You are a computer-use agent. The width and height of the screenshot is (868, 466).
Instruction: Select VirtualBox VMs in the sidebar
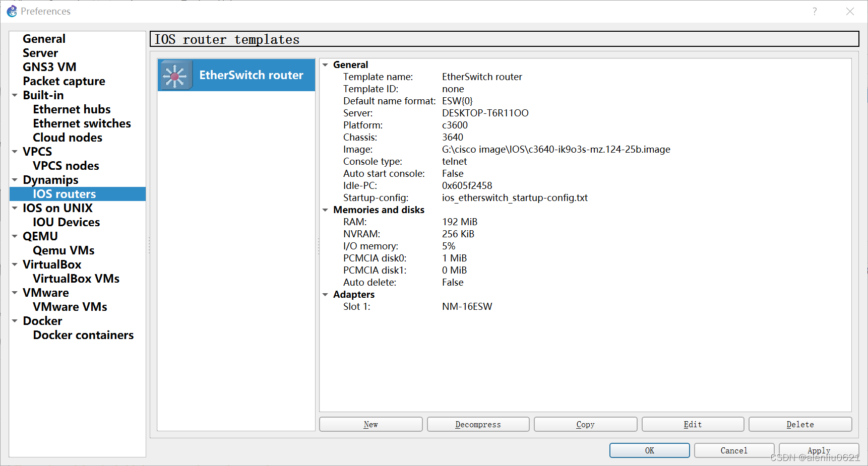(x=76, y=279)
